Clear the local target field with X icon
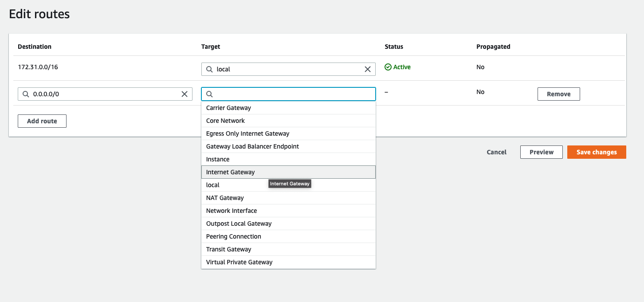The width and height of the screenshot is (644, 302). coord(368,69)
